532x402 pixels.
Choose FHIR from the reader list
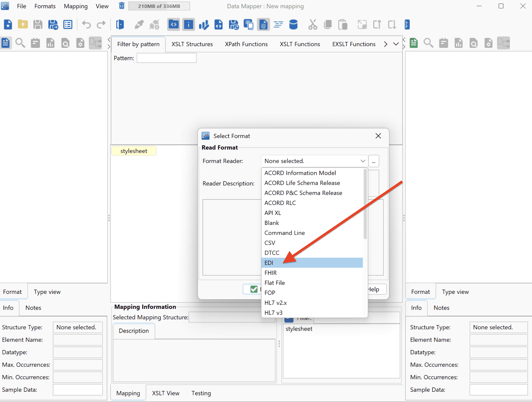pos(312,273)
